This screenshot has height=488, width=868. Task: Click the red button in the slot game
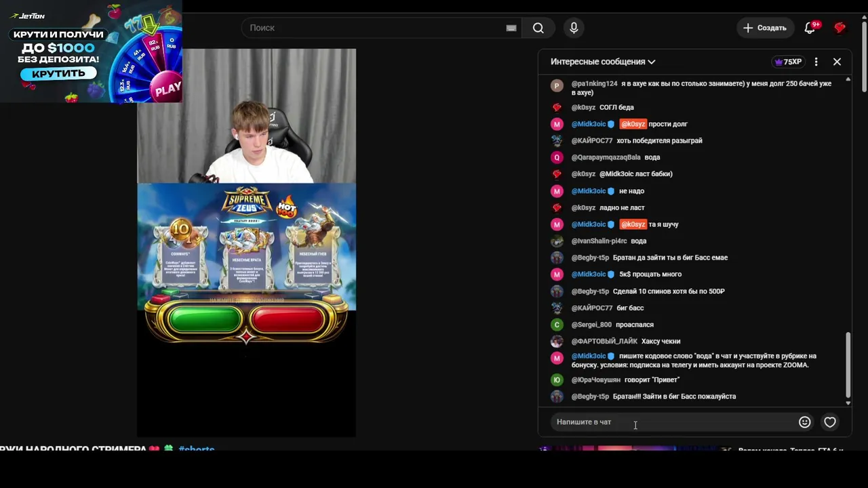[x=288, y=320]
